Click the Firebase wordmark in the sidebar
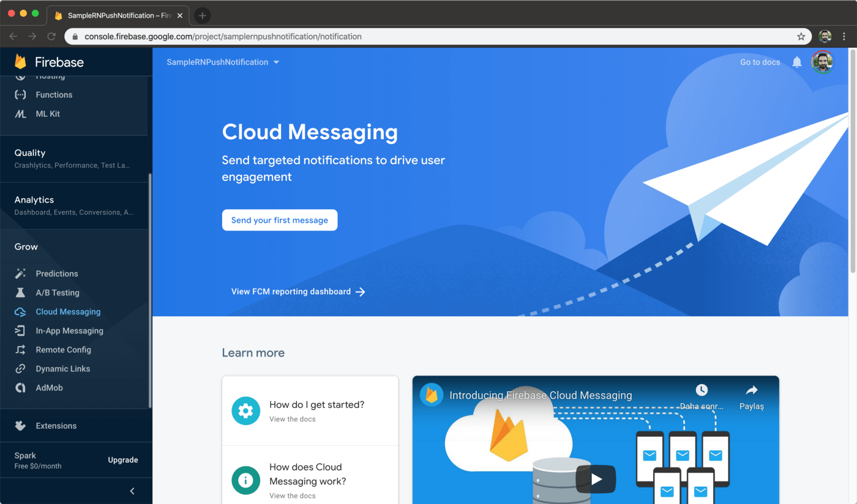Image resolution: width=857 pixels, height=504 pixels. pos(59,62)
